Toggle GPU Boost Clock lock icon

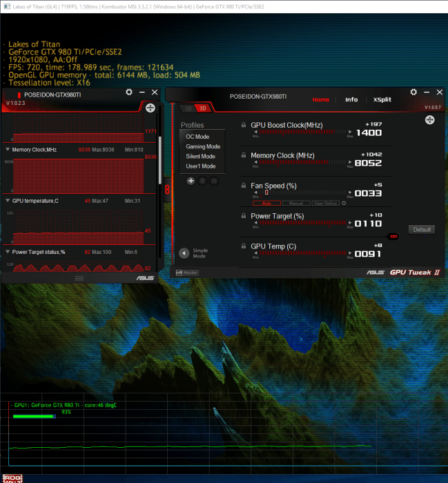coord(244,125)
